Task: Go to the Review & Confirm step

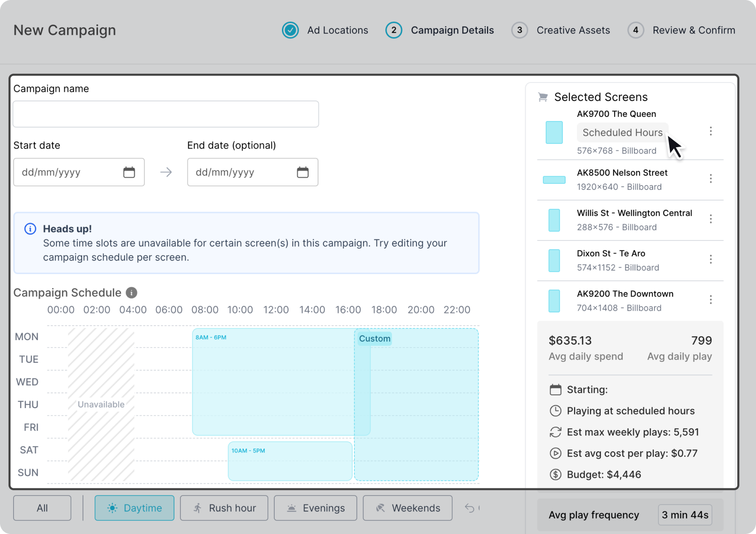Action: (694, 30)
